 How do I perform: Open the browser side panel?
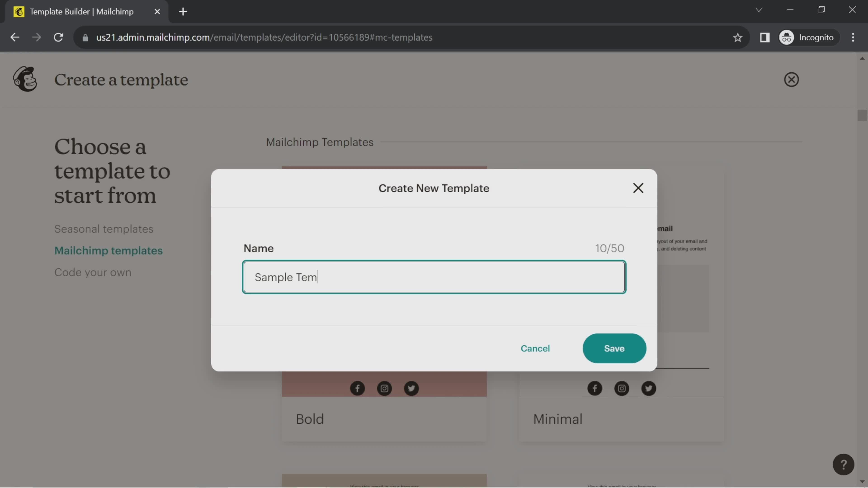click(764, 37)
